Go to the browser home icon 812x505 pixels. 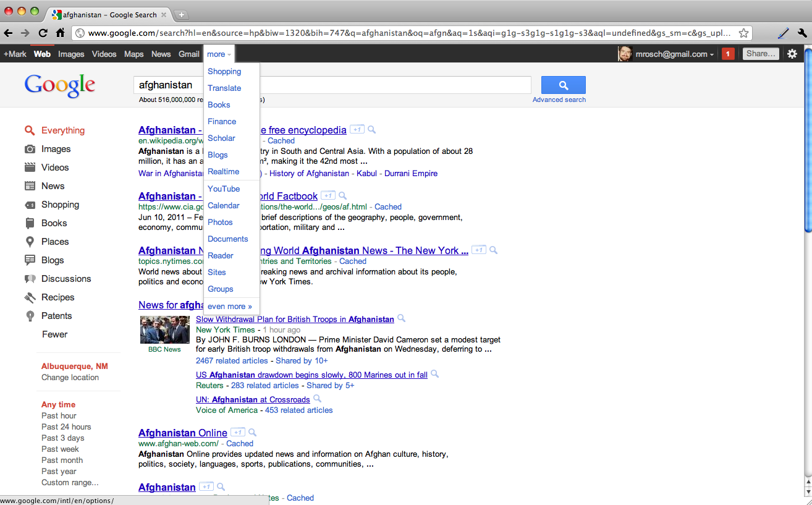tap(60, 33)
